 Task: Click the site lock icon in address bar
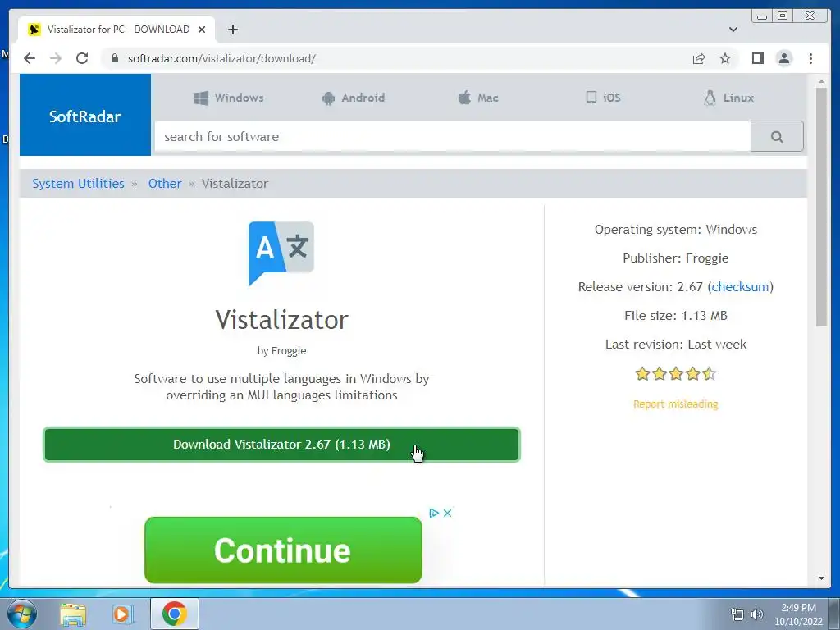pos(115,58)
